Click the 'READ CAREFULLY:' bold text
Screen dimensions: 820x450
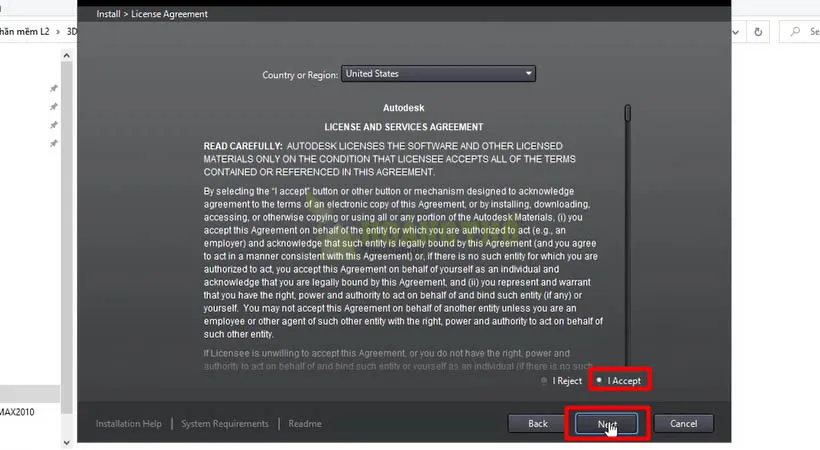coord(243,146)
